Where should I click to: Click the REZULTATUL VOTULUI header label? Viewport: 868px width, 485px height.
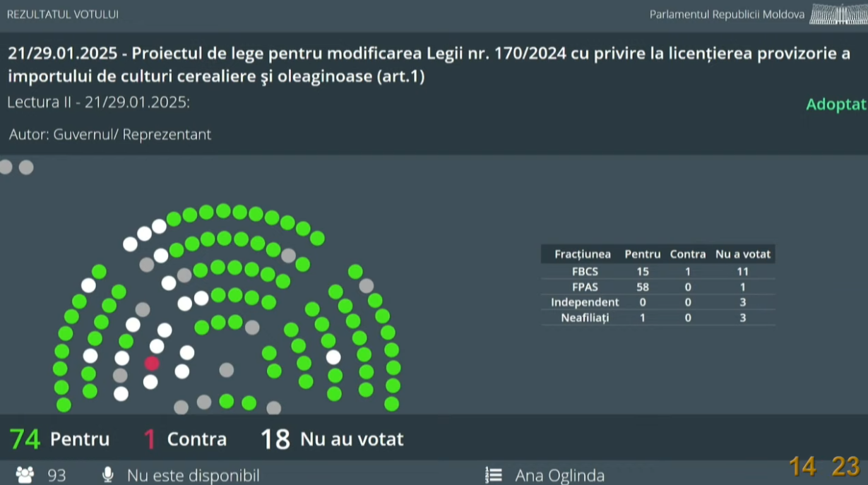tap(63, 14)
